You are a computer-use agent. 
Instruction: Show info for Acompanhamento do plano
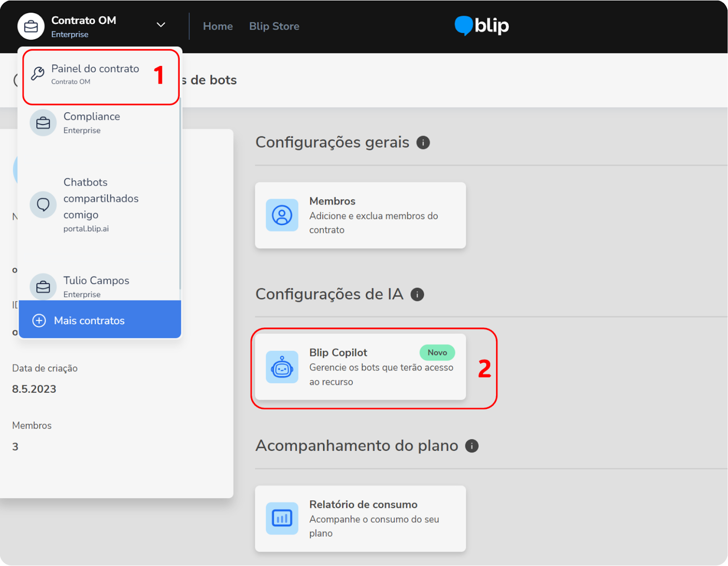click(x=472, y=446)
